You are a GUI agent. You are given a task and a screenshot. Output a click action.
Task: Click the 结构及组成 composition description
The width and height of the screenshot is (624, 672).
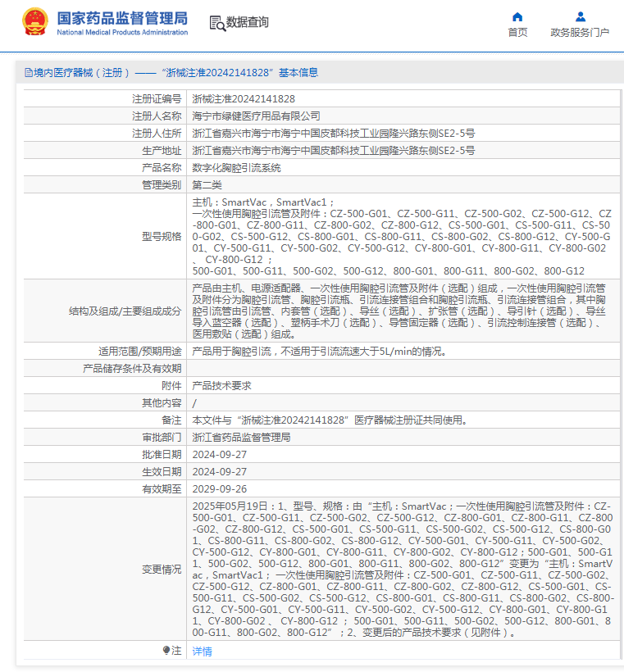coord(399,311)
